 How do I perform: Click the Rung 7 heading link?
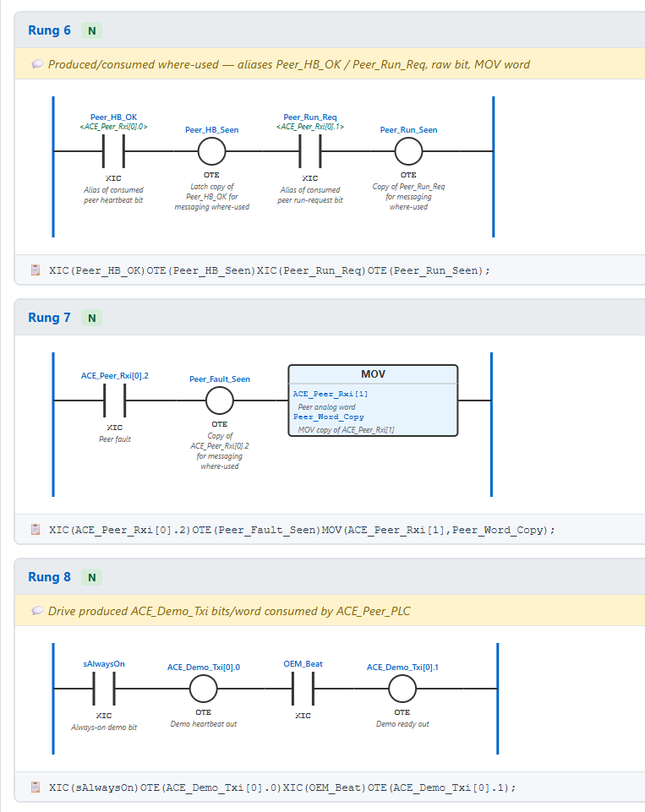49,318
